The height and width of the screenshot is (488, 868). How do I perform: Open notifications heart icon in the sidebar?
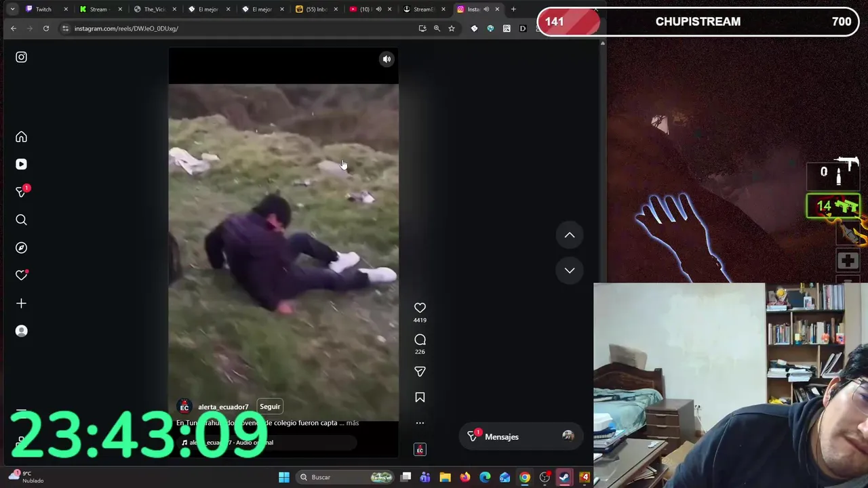[21, 275]
